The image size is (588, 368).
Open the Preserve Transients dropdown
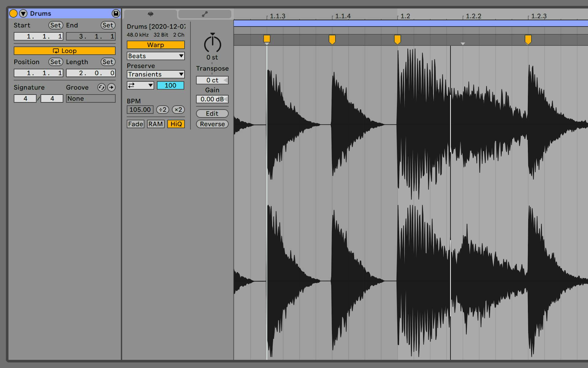point(156,74)
